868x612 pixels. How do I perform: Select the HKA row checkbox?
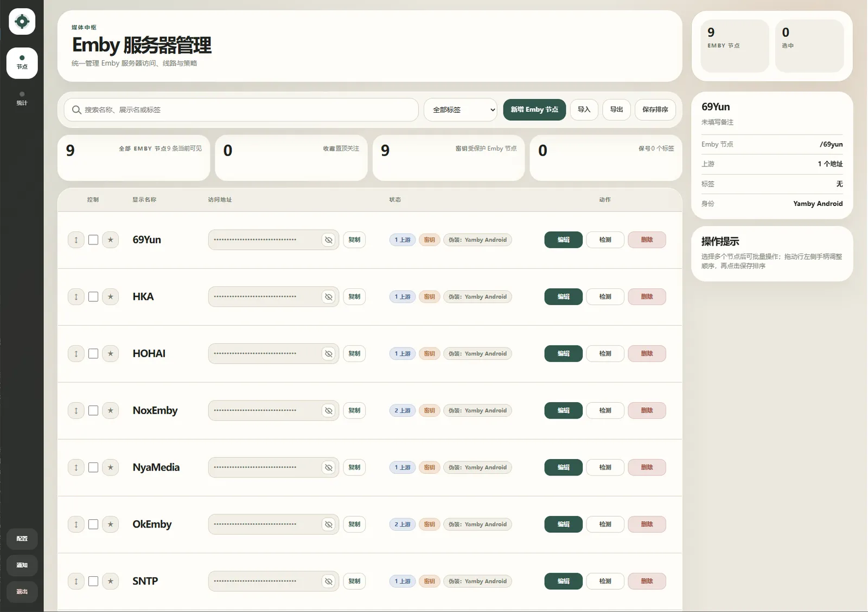(93, 297)
